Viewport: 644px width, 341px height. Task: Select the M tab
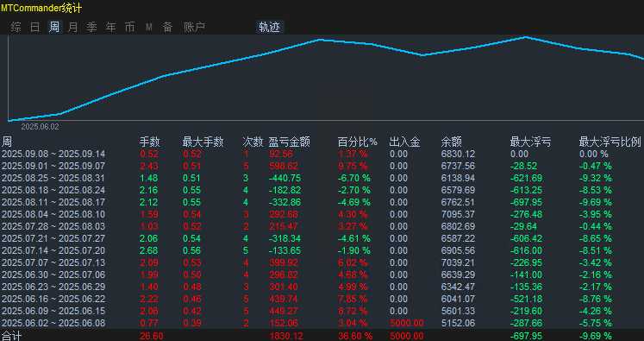pos(148,28)
